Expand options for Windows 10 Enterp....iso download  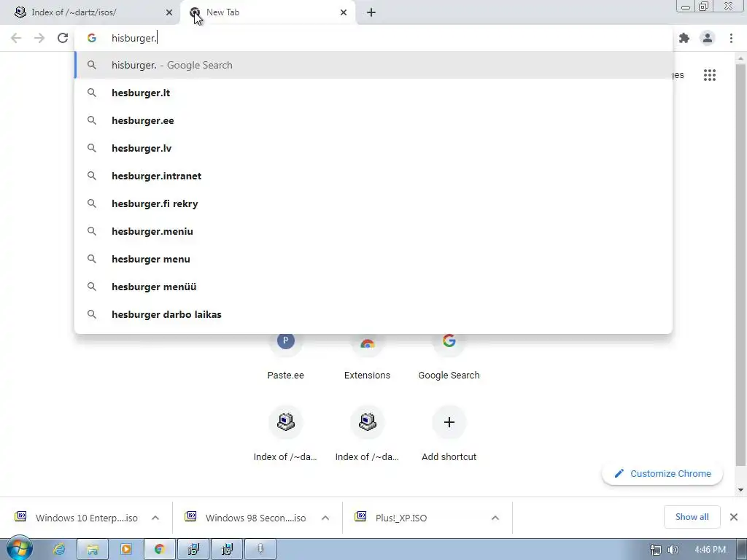[x=155, y=518]
